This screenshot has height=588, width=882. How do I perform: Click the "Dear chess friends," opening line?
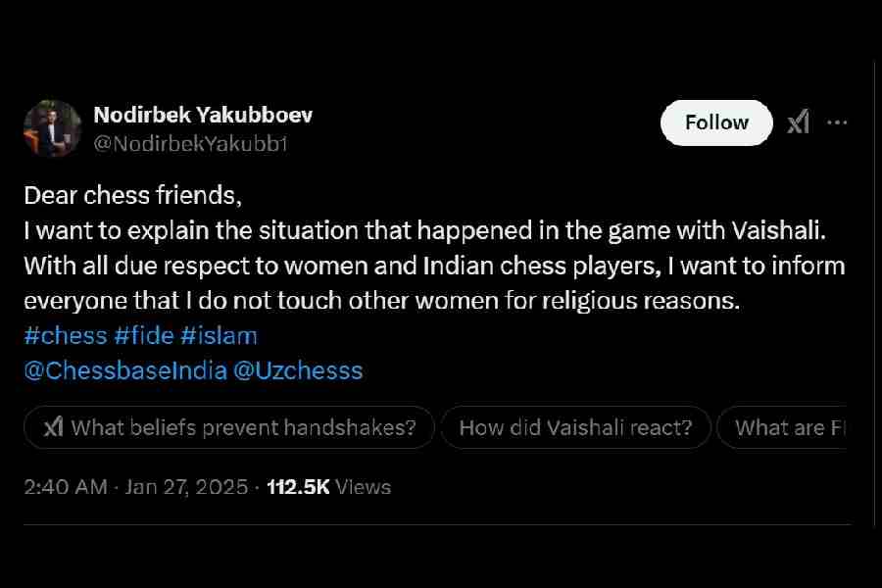coord(132,195)
